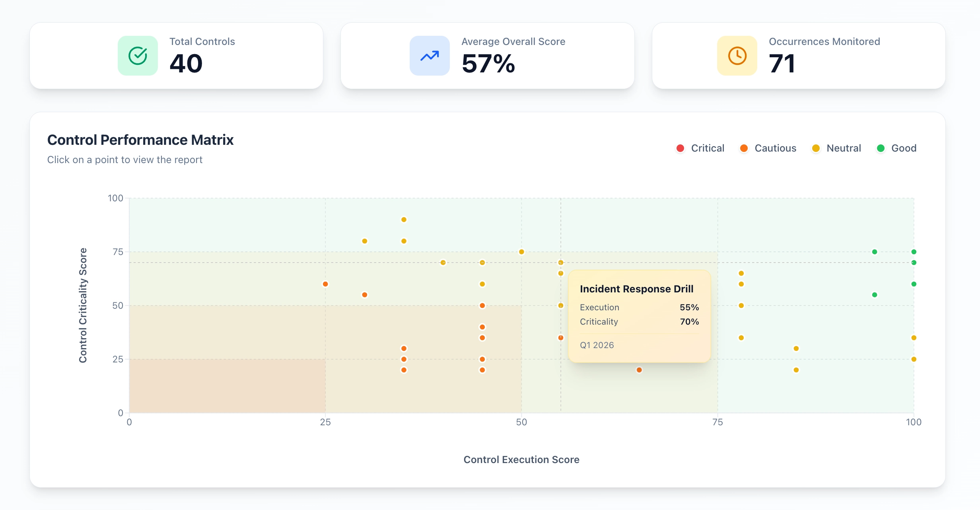Click the orange Cautious legend dot

coord(743,148)
